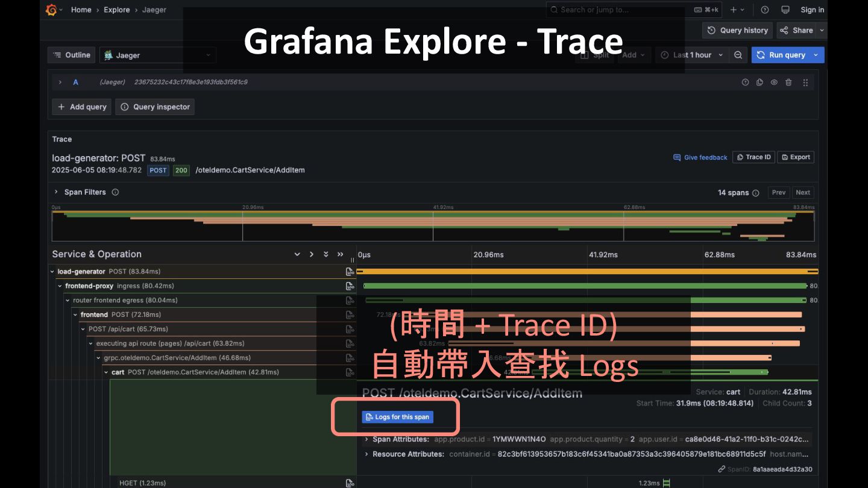Click the trace minimap overview

(433, 226)
